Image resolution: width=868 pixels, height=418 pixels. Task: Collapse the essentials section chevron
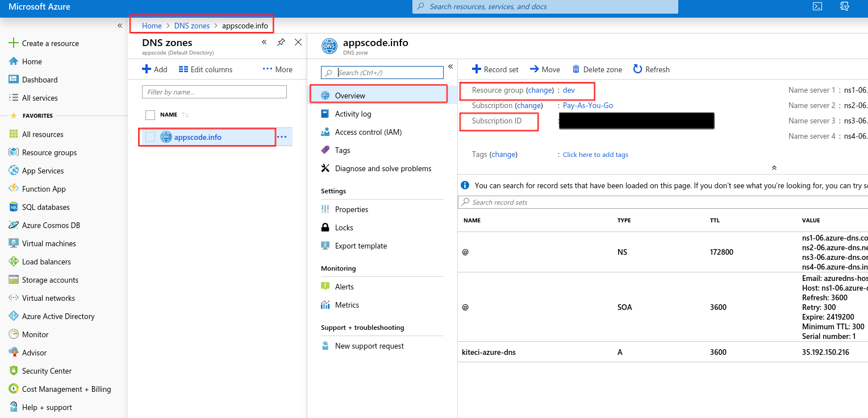[x=774, y=168]
